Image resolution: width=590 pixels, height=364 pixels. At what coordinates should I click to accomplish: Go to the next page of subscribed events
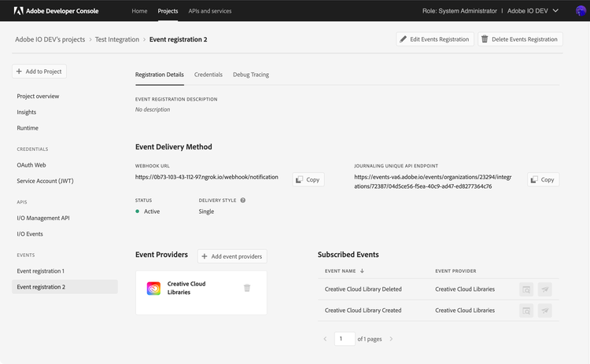click(x=391, y=339)
